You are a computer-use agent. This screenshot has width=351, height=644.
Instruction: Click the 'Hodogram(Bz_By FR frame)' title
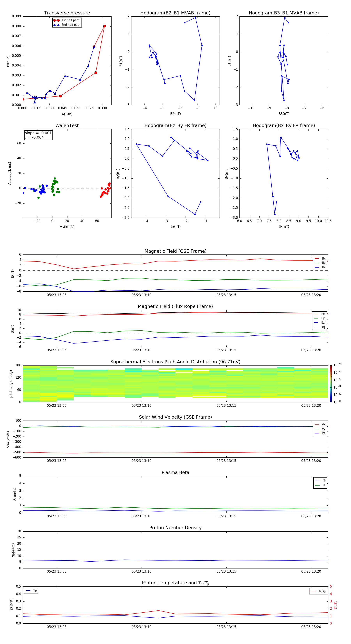click(x=175, y=125)
